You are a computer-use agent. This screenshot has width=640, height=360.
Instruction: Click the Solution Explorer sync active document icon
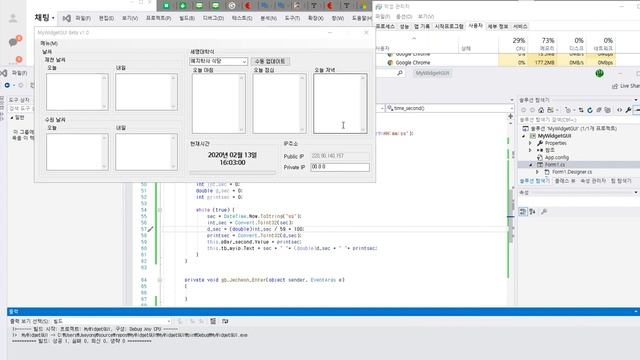[581, 110]
